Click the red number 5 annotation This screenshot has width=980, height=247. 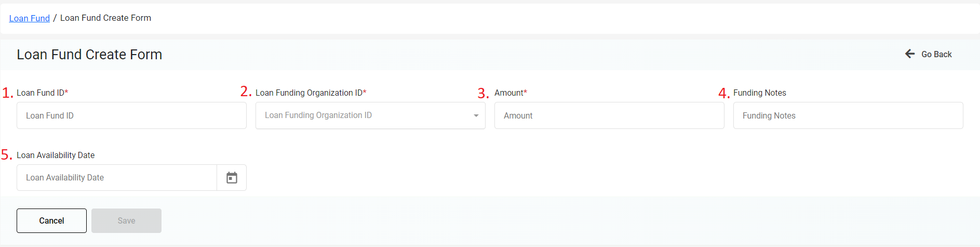click(x=6, y=155)
